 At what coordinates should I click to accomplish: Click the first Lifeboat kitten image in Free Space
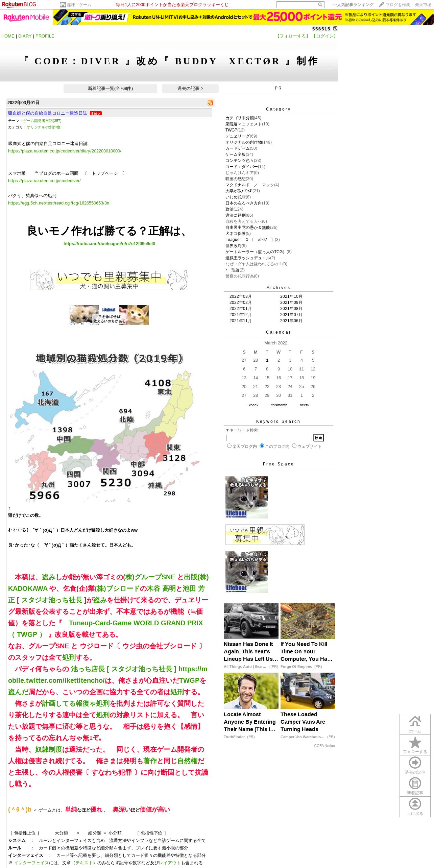[246, 497]
